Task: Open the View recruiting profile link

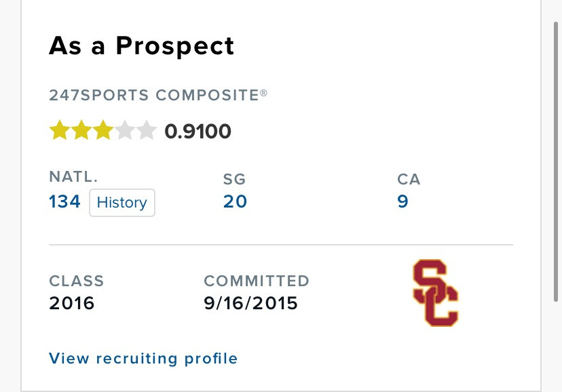Action: point(143,358)
